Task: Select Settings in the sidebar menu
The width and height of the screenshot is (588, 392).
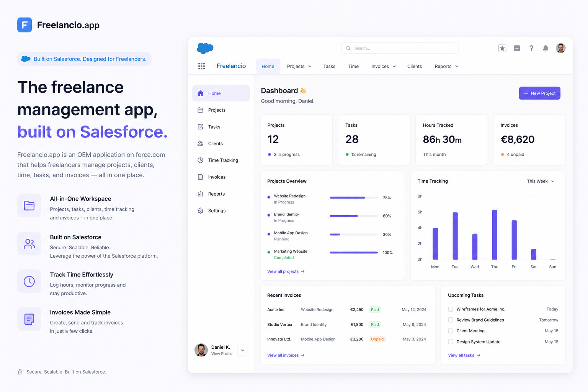Action: [221, 211]
